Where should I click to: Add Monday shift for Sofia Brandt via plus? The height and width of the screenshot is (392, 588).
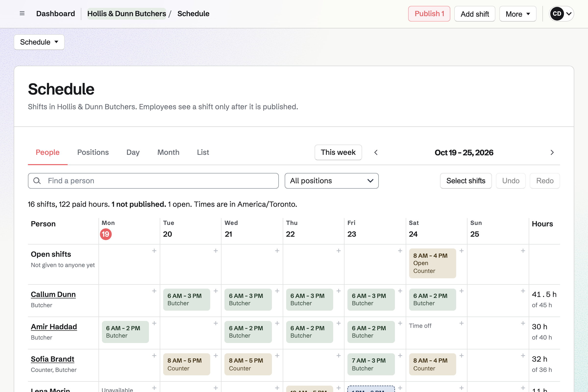154,355
